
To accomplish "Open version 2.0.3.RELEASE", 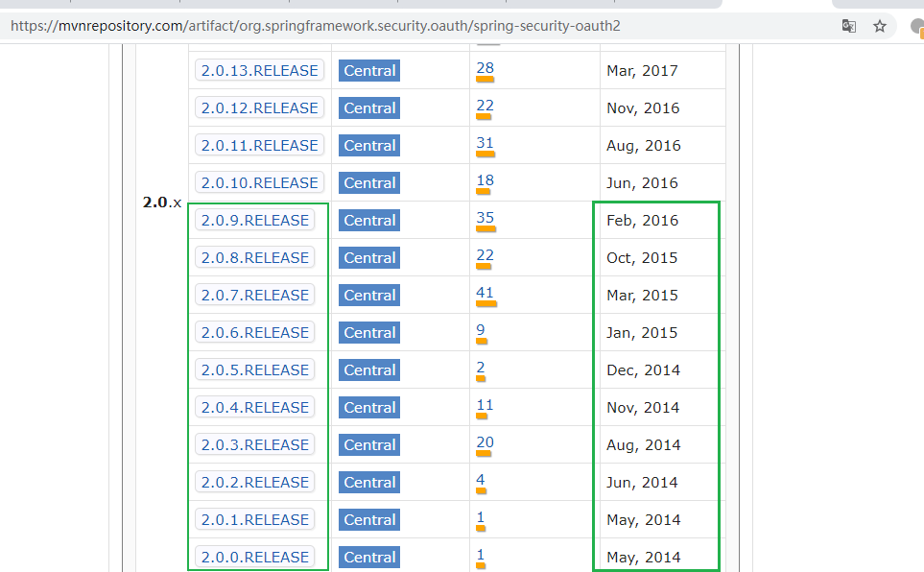I will (254, 445).
